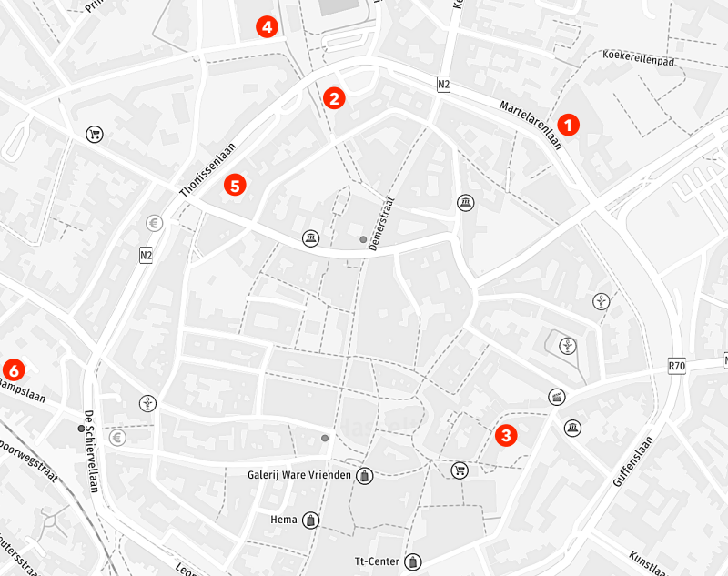The image size is (728, 576).
Task: Select the Koekerellenpad path label
Action: pos(638,57)
